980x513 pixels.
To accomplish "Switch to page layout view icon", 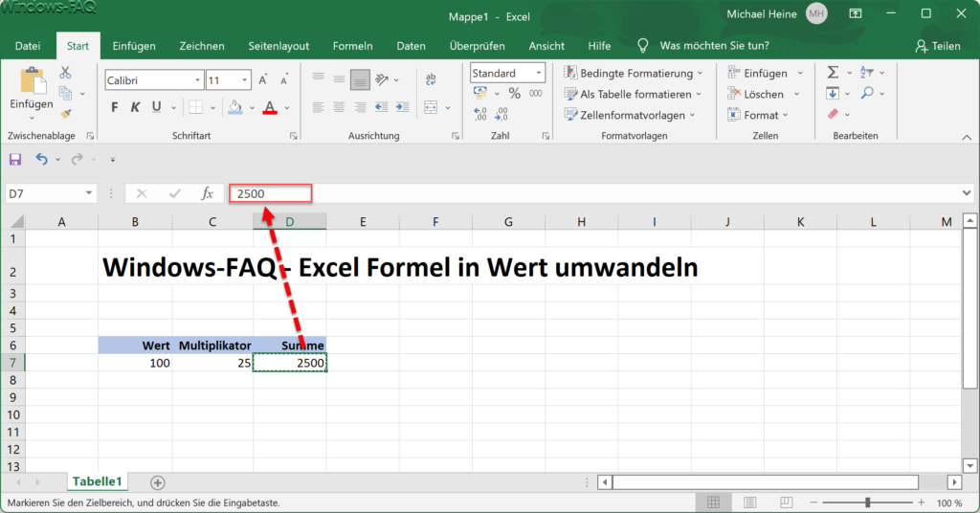I will coord(750,502).
